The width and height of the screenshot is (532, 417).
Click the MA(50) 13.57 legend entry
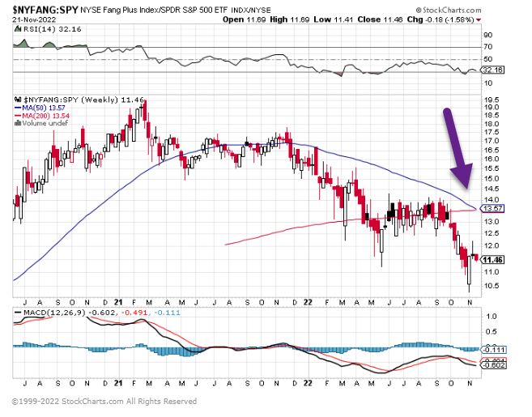pos(43,108)
